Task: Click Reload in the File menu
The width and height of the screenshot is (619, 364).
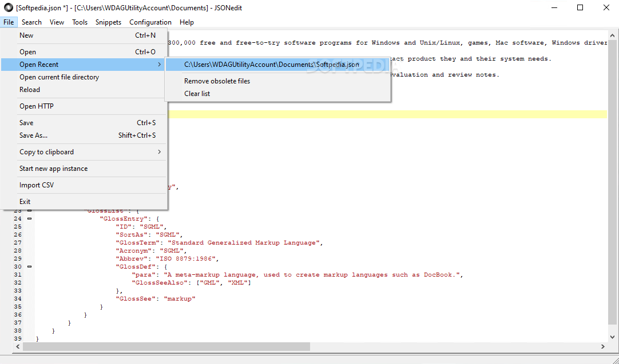Action: (x=84, y=90)
